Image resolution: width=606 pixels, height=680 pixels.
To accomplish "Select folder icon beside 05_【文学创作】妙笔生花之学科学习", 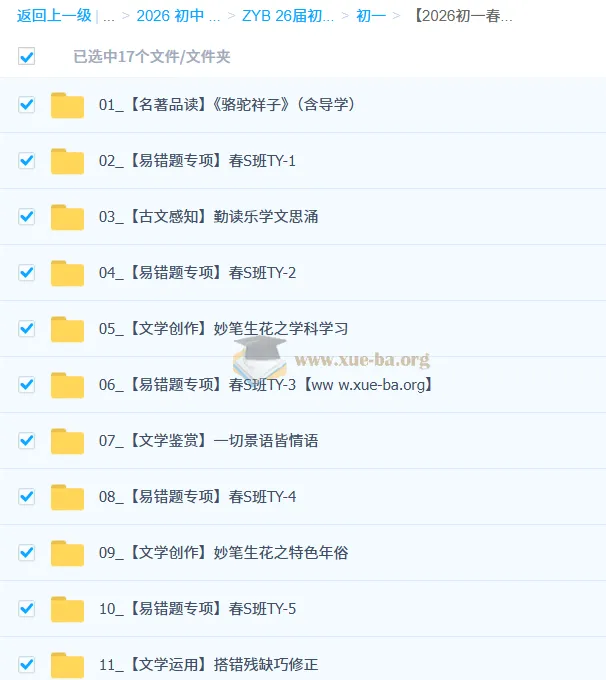I will tap(67, 329).
